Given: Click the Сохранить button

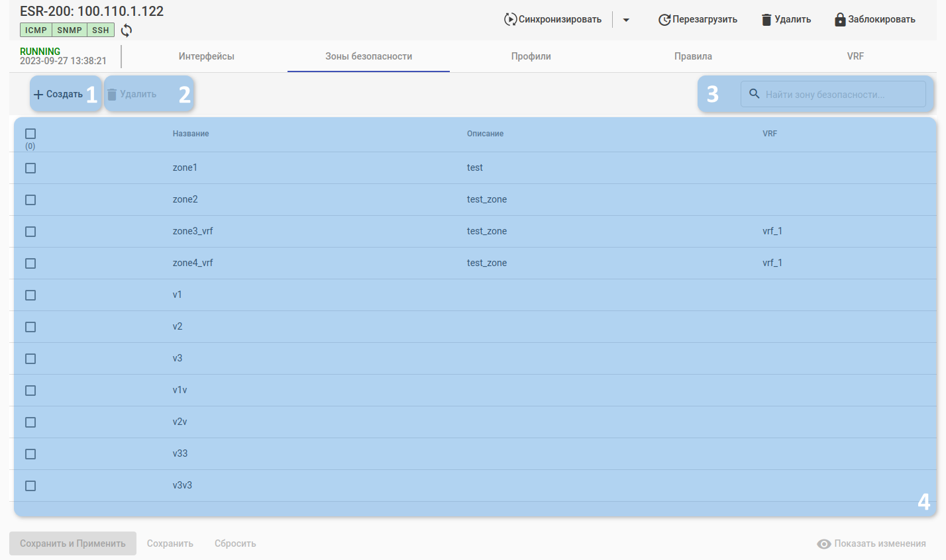Looking at the screenshot, I should point(170,543).
